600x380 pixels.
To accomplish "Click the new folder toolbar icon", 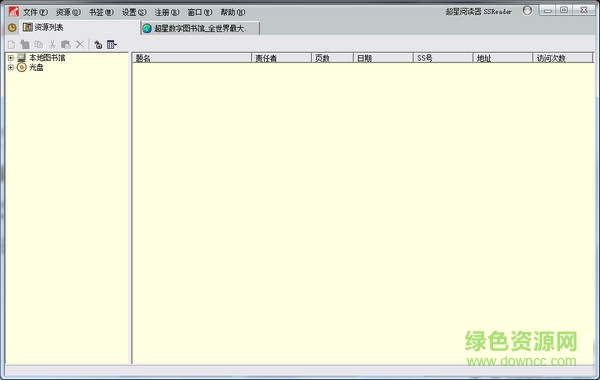I will (25, 45).
